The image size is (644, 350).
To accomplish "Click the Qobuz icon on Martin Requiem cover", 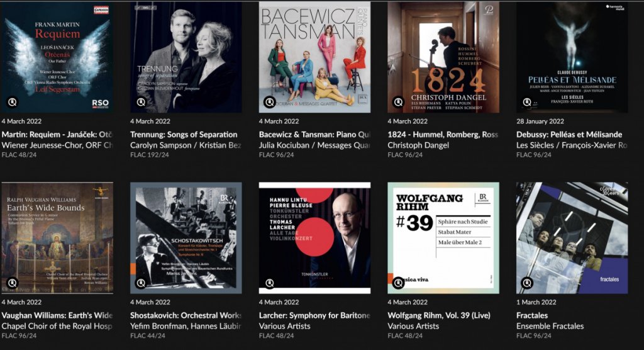I will pyautogui.click(x=13, y=102).
